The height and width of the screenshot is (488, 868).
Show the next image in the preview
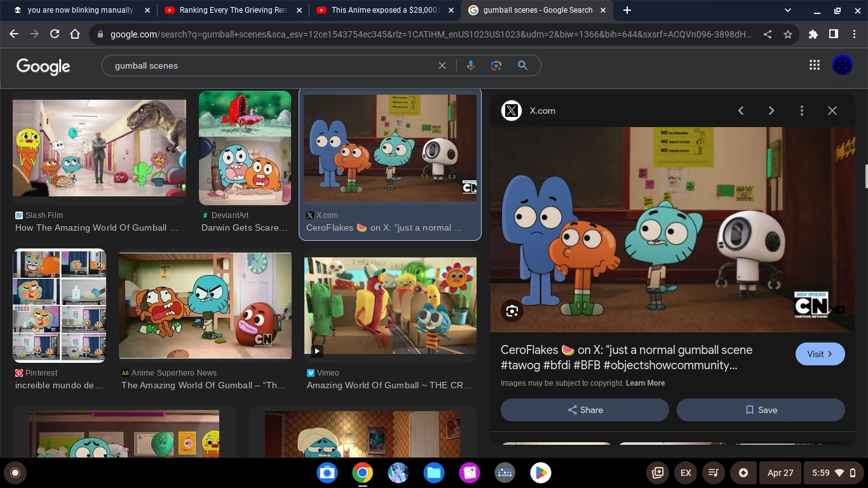[771, 110]
